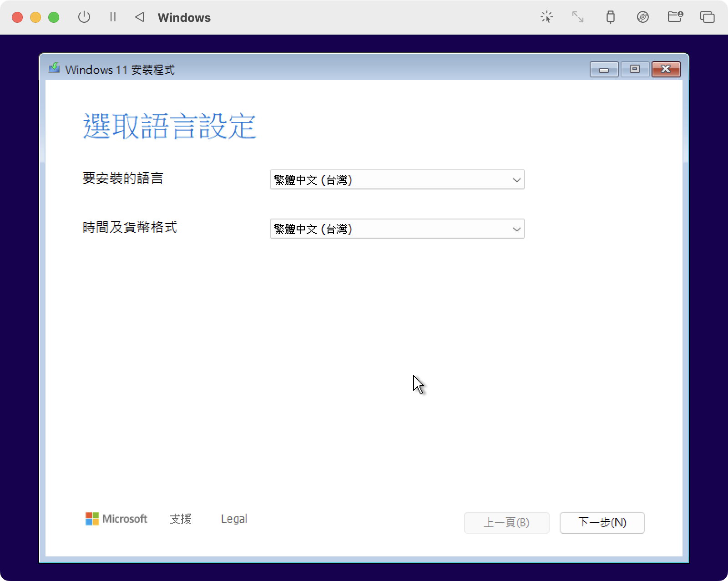Click the Windows title in the toolbar
This screenshot has width=728, height=581.
(184, 17)
